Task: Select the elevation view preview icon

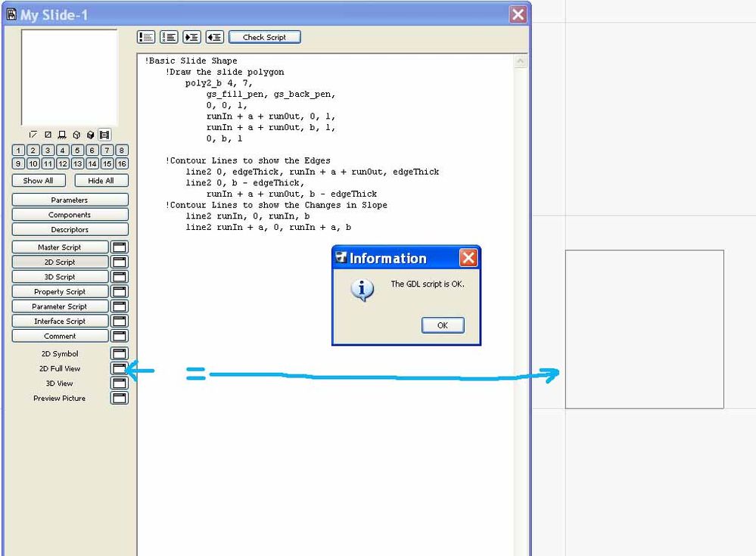Action: pyautogui.click(x=62, y=135)
